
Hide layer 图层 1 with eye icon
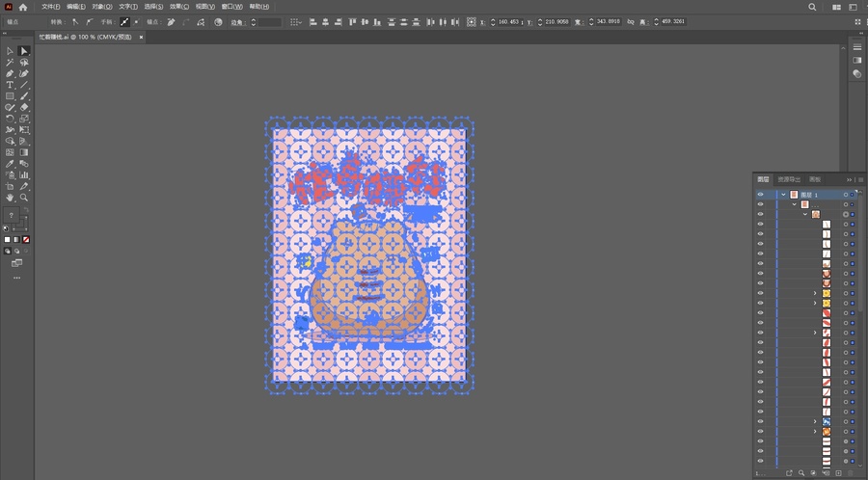tap(760, 195)
